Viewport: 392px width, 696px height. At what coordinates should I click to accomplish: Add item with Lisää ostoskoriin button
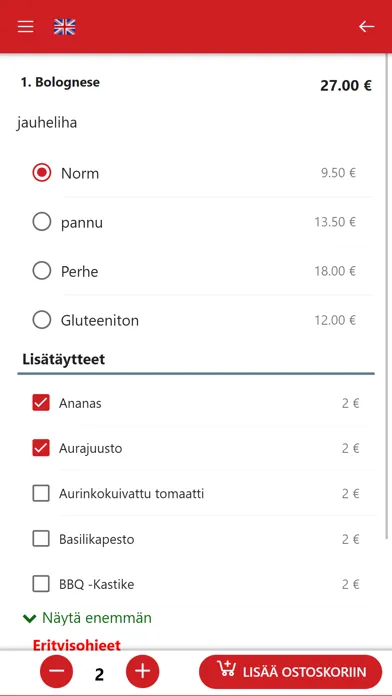pyautogui.click(x=290, y=672)
